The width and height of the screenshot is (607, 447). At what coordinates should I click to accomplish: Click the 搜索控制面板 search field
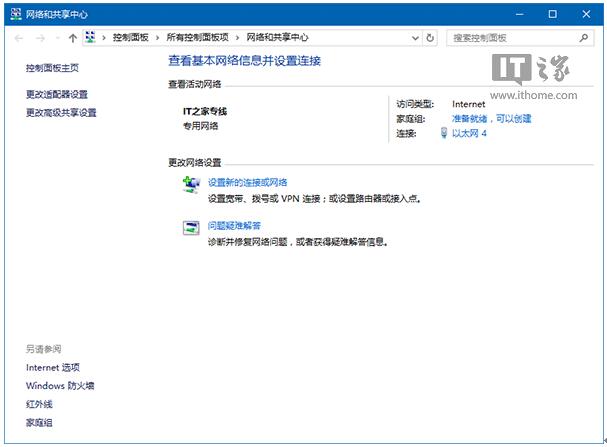(510, 37)
